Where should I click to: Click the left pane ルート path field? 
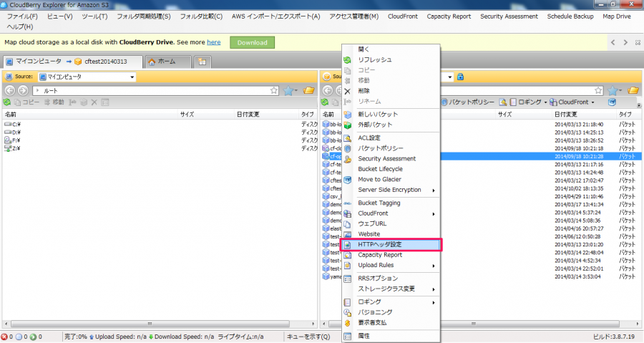[156, 90]
